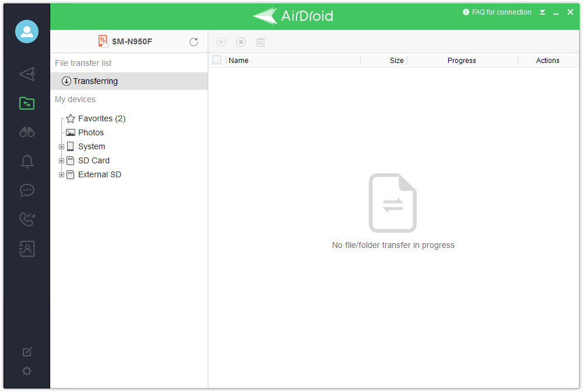Screen dimensions: 583x392
Task: Expand the System tree node
Action: [61, 146]
